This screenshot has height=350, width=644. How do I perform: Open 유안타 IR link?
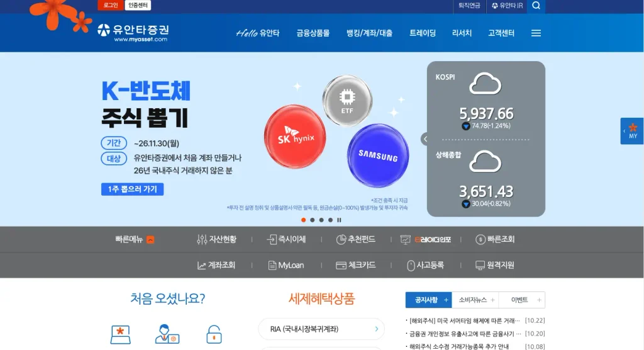[508, 6]
